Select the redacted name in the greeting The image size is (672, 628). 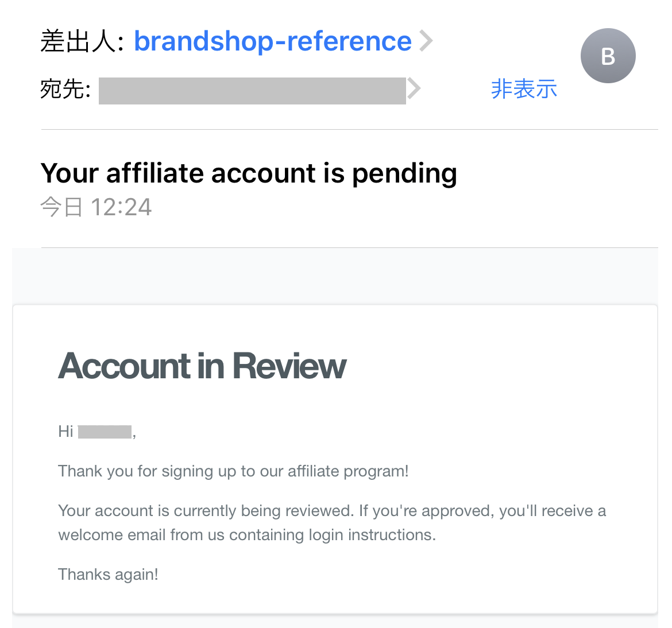pos(105,432)
